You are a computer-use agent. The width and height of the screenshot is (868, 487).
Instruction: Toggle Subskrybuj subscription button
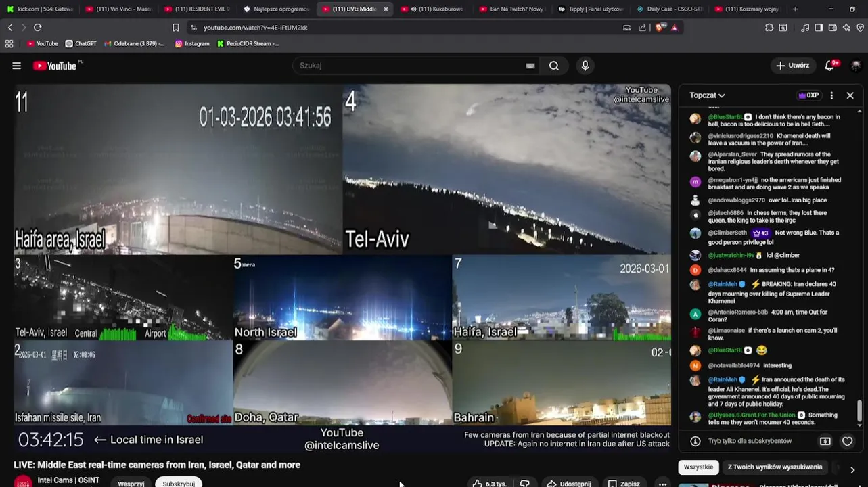click(x=179, y=484)
